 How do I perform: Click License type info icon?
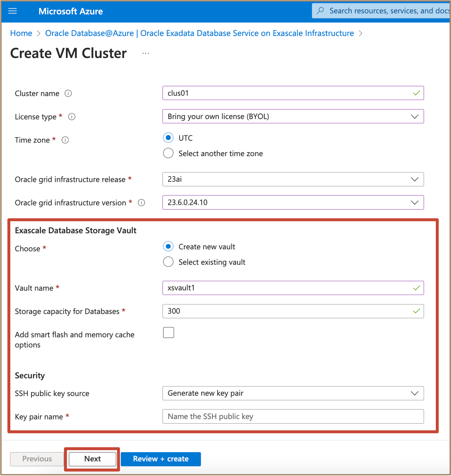coord(72,117)
